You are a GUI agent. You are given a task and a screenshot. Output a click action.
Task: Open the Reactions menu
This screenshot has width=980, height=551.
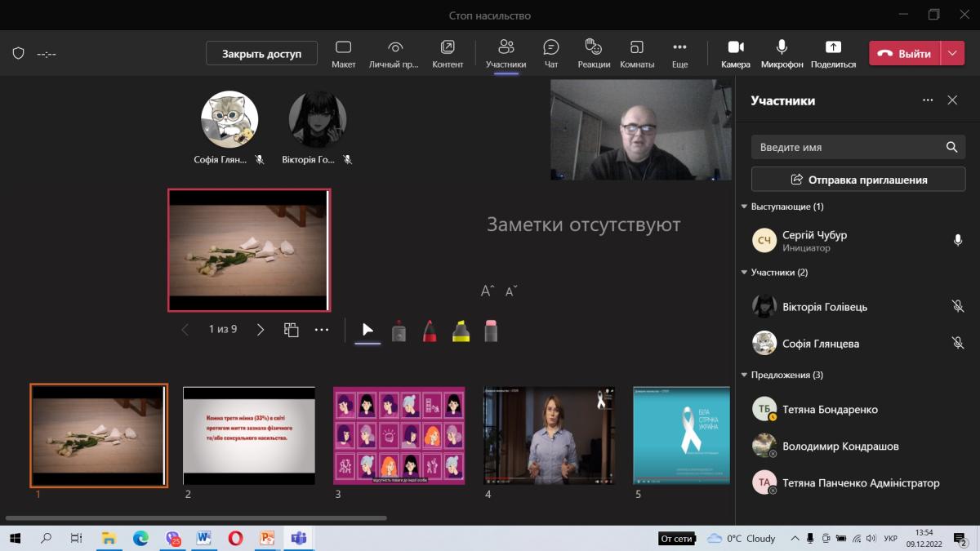pos(593,53)
